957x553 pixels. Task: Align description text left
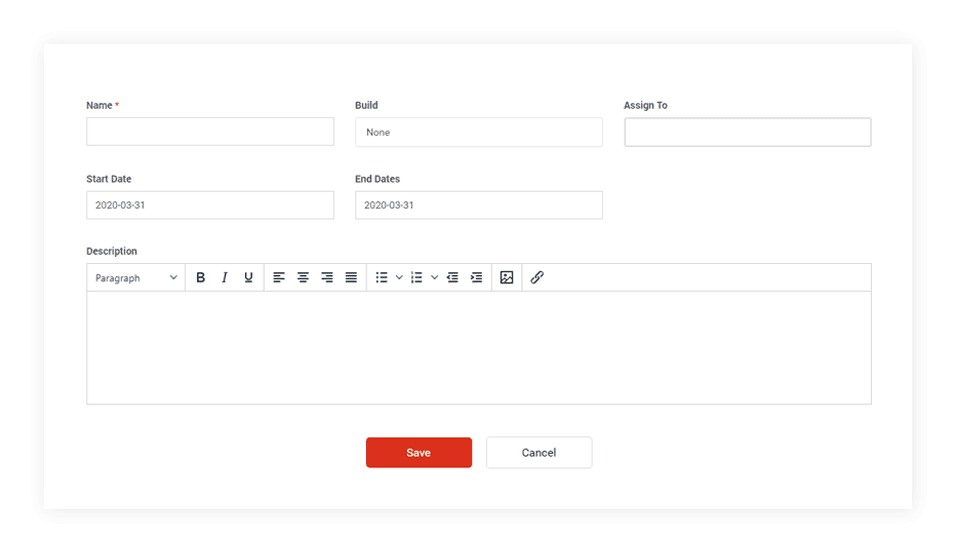279,278
